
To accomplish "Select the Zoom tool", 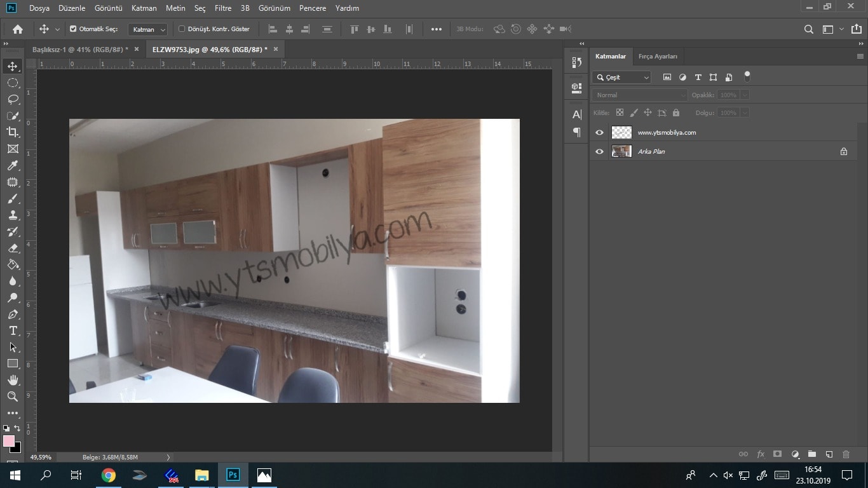I will pyautogui.click(x=13, y=396).
